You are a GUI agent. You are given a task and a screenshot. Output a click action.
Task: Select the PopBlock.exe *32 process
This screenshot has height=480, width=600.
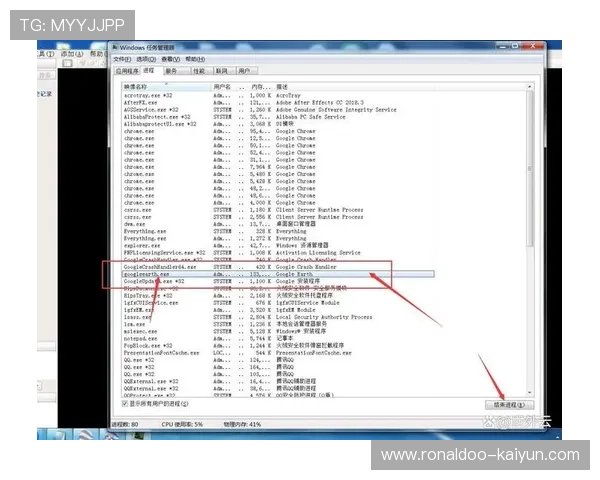(x=278, y=346)
